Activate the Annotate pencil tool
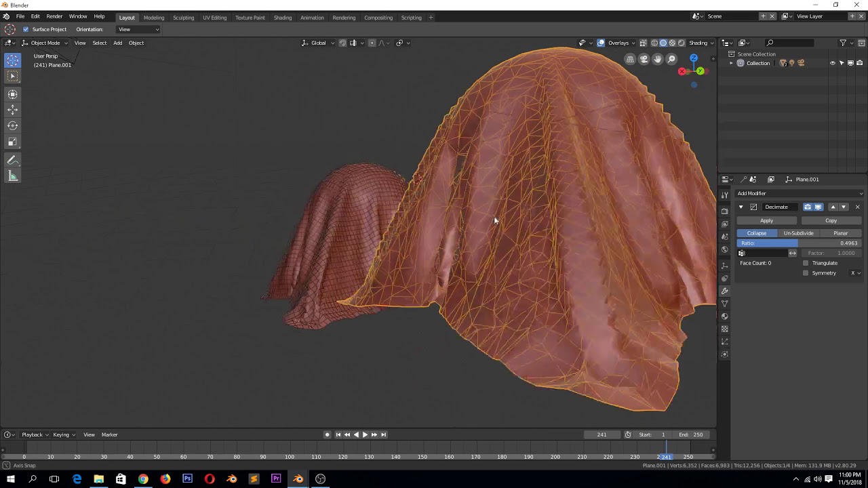The image size is (868, 488). [x=12, y=160]
